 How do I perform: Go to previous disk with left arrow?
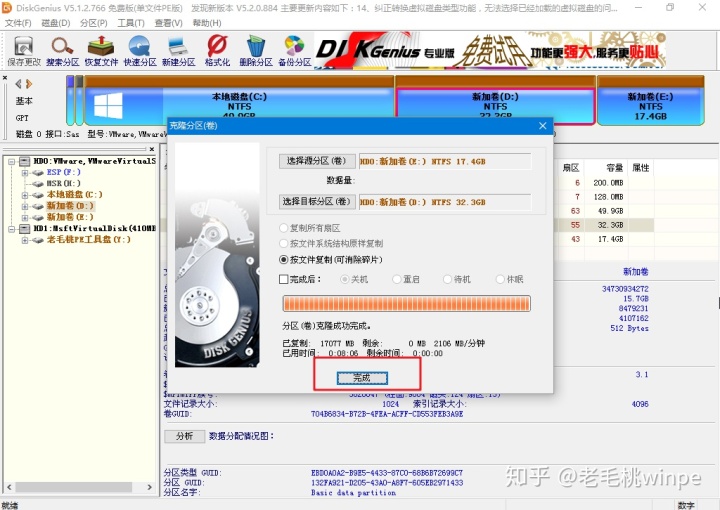[18, 84]
